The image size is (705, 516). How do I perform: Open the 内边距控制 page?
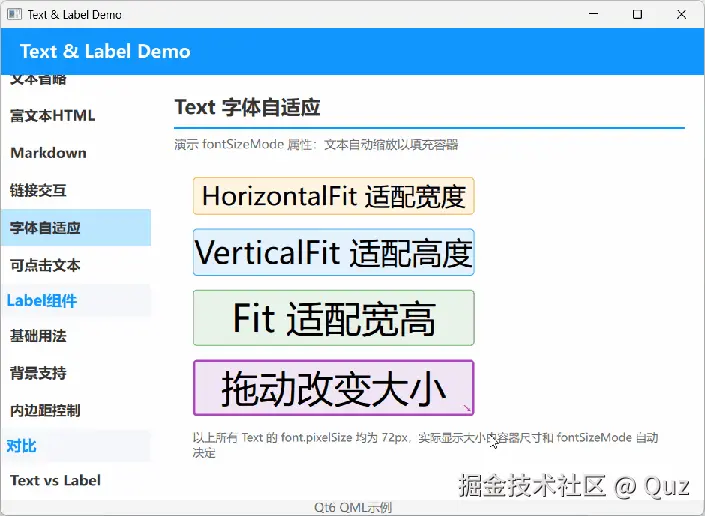(76, 410)
